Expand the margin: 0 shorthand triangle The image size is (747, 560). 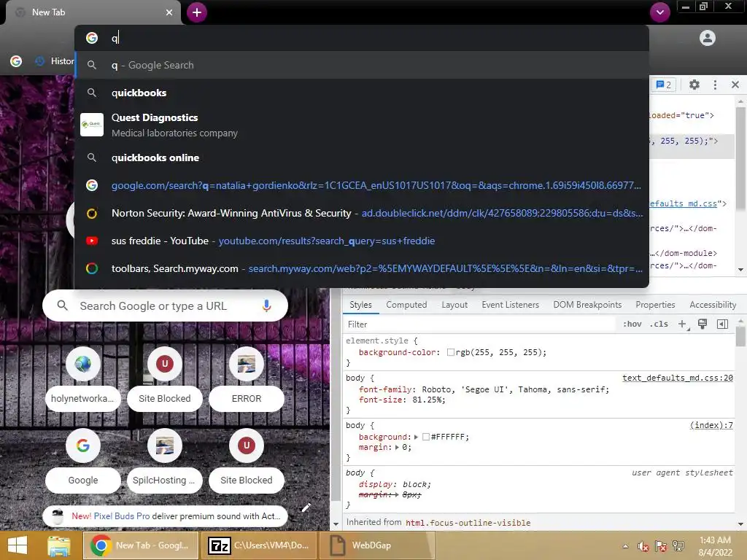tap(397, 447)
